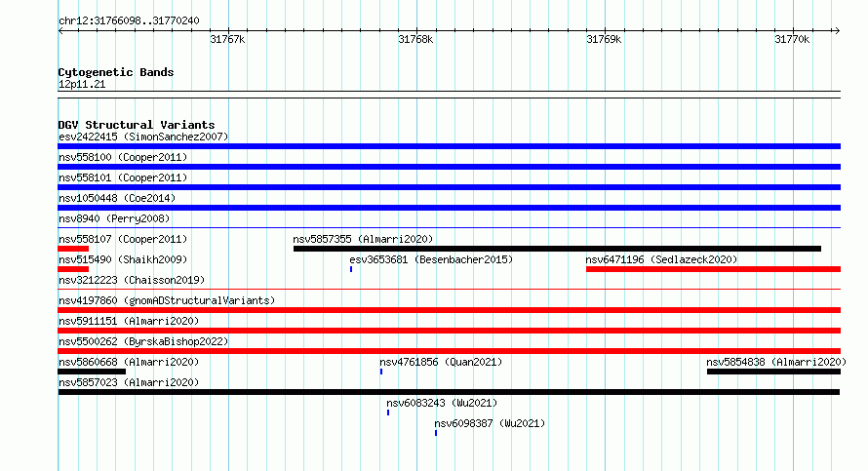Select the blue nsv558101 variant bar
The height and width of the screenshot is (471, 868).
tap(450, 187)
